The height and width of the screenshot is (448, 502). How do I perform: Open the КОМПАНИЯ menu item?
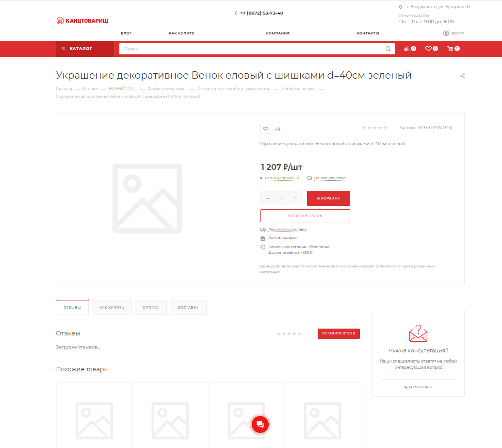click(277, 33)
